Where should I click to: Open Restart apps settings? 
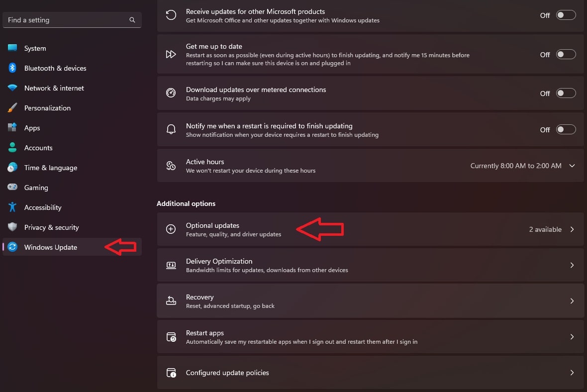click(x=370, y=337)
